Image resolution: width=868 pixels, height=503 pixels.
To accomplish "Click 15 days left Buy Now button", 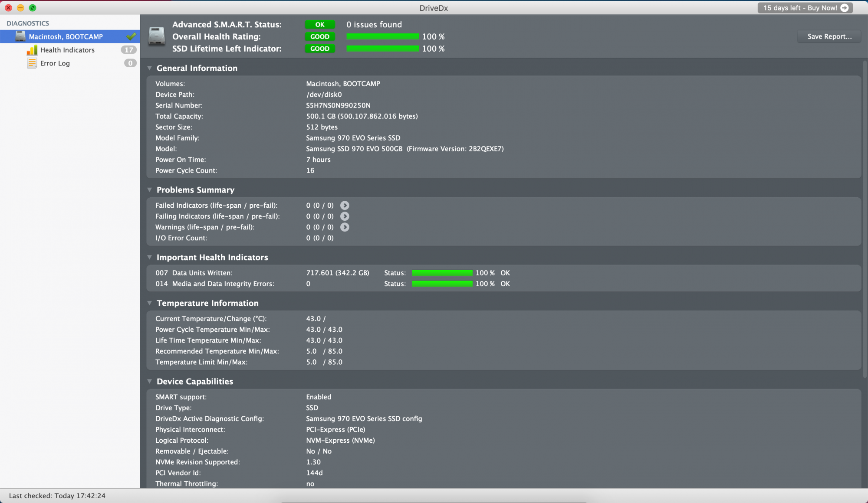I will coord(800,8).
